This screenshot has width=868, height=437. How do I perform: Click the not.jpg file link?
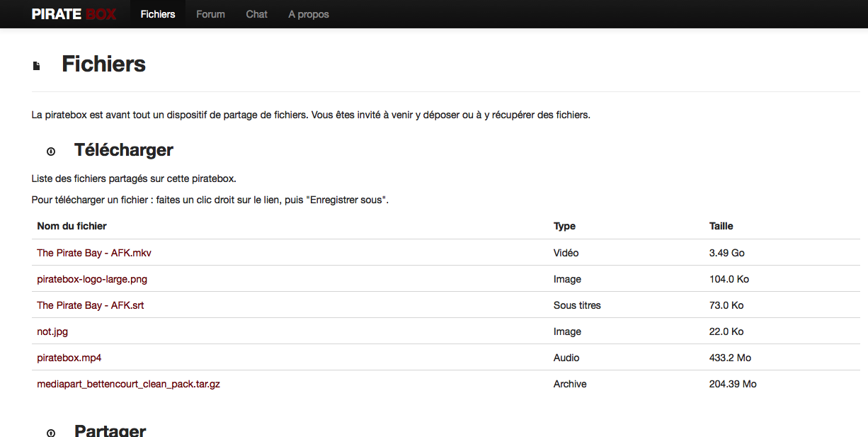click(52, 331)
